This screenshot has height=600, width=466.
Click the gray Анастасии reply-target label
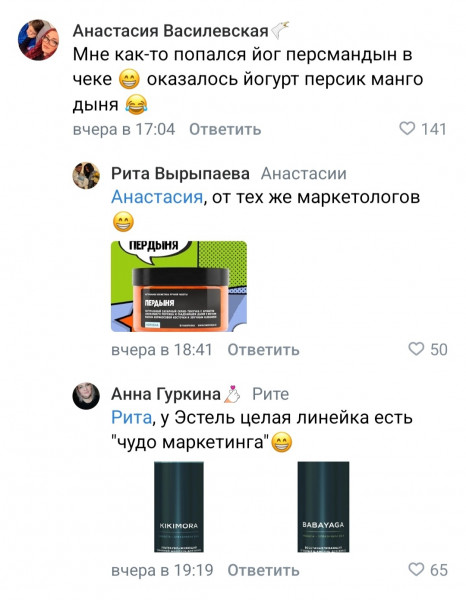coord(304,174)
